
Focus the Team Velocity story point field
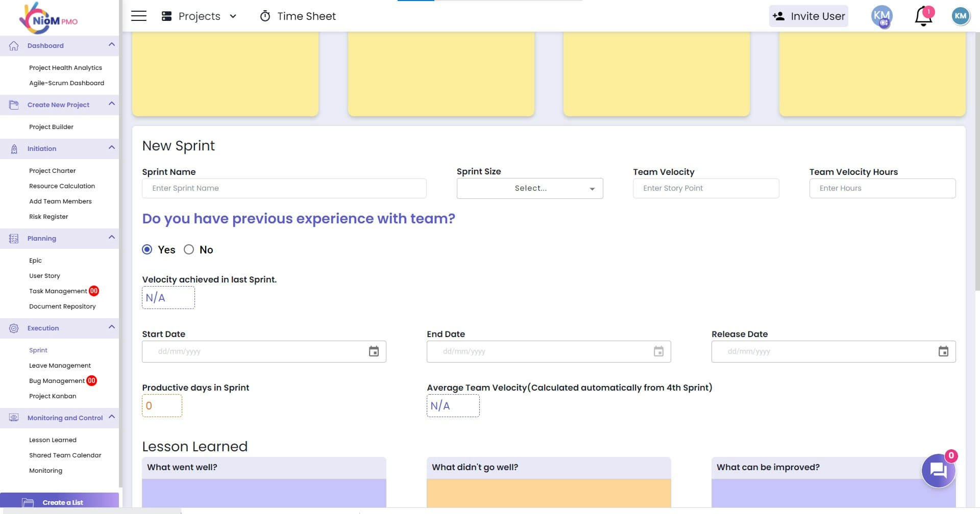coord(706,188)
